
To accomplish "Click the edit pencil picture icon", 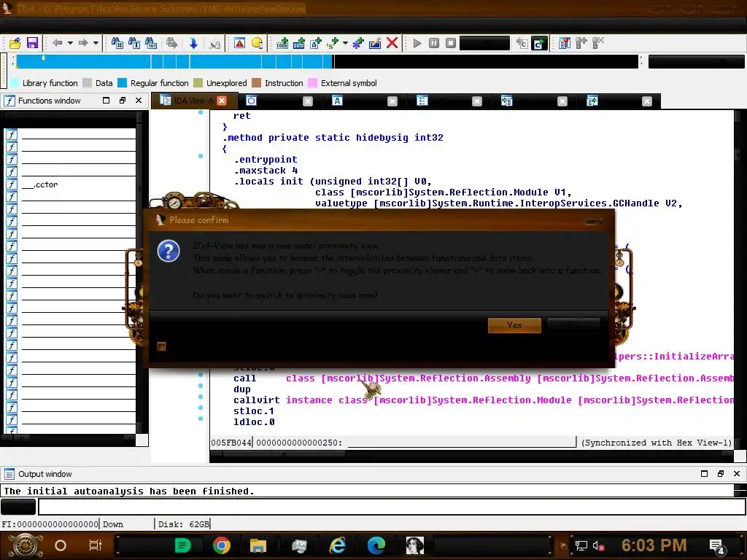I will click(x=375, y=43).
